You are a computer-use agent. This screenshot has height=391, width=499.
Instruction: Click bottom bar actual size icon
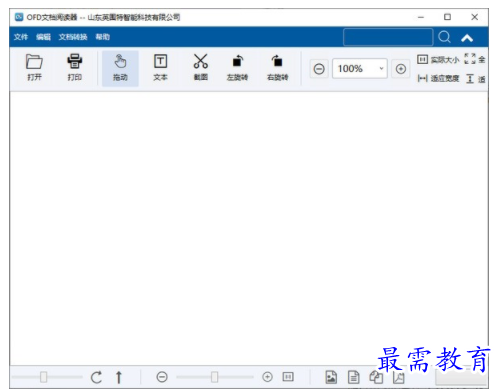click(x=288, y=377)
